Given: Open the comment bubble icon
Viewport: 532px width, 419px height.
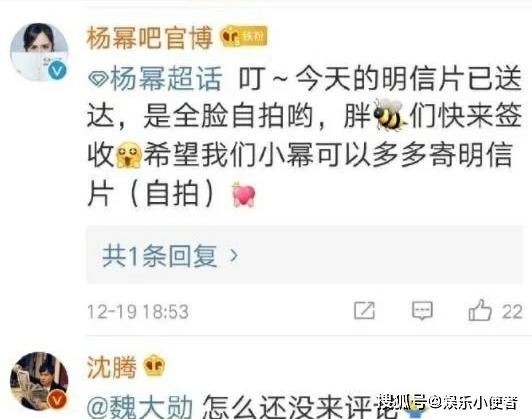Looking at the screenshot, I should (x=422, y=310).
